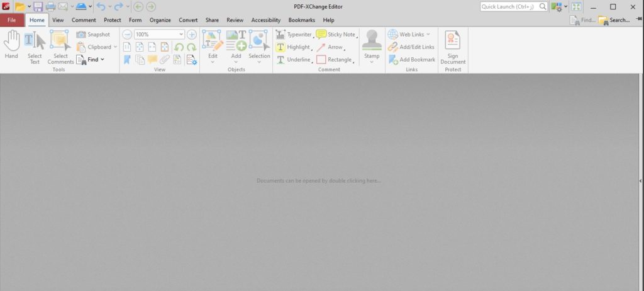644x291 pixels.
Task: Toggle full screen mode icon in title bar
Action: coord(576,7)
